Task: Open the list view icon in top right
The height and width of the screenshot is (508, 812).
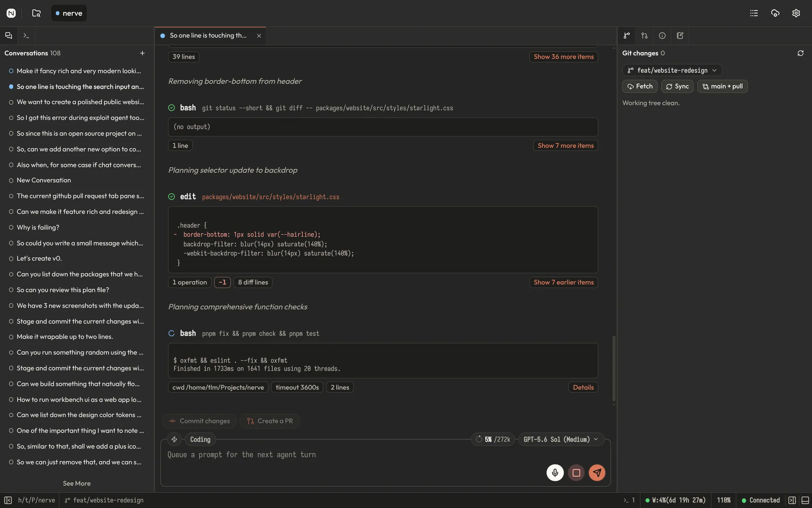Action: 754,13
